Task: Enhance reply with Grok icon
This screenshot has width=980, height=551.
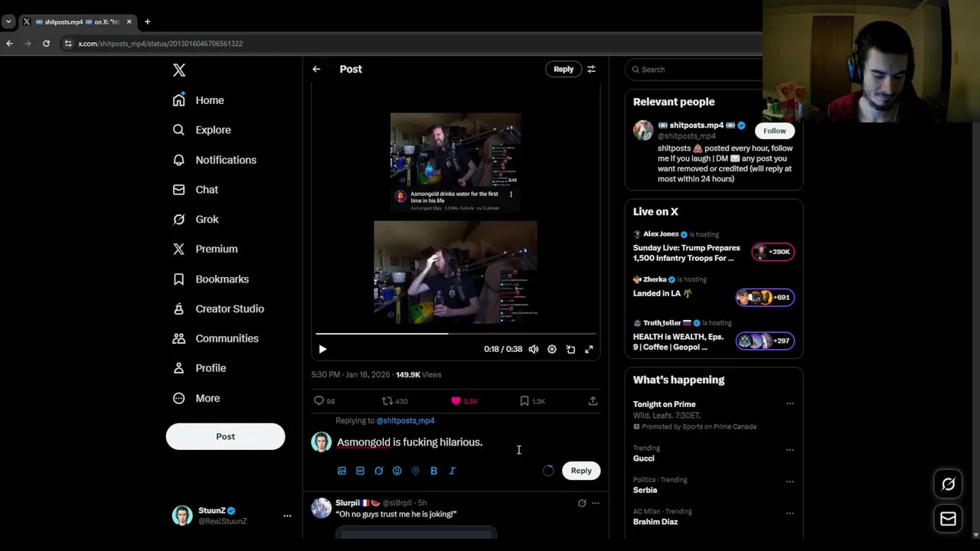Action: [x=378, y=471]
